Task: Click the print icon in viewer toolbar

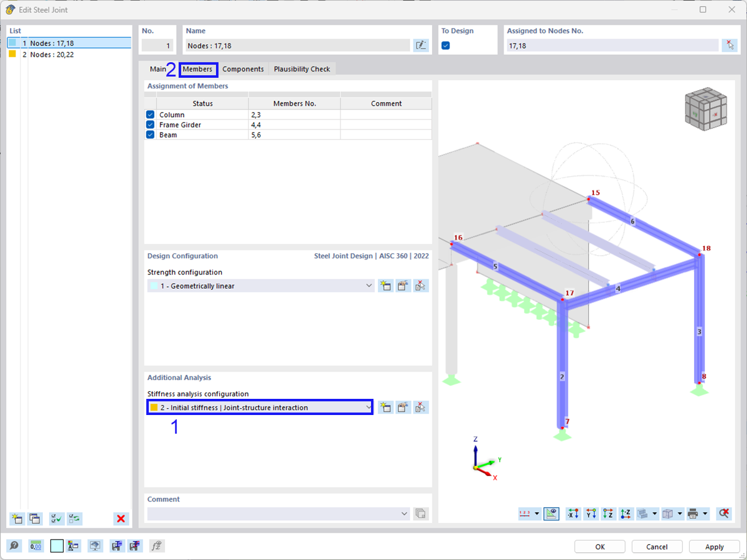Action: tap(693, 513)
